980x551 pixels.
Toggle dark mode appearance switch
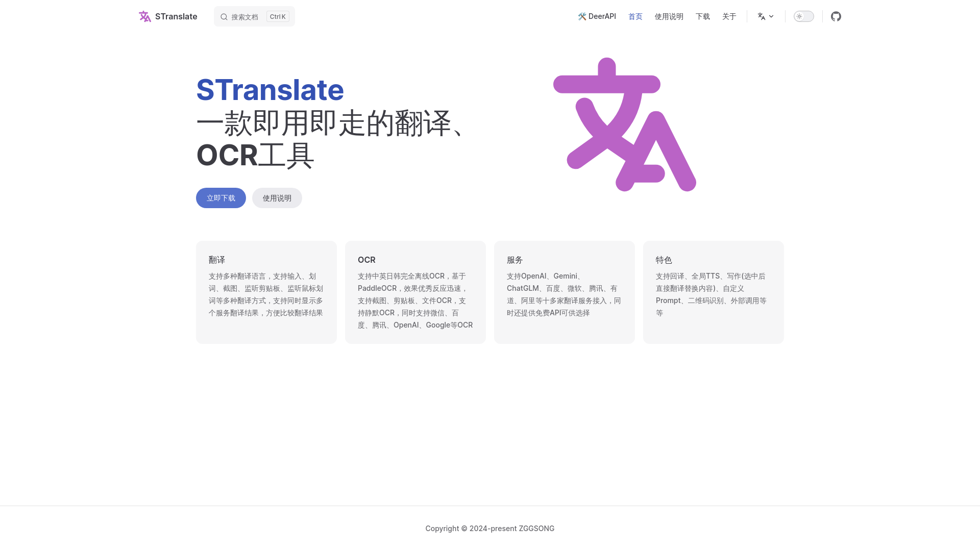click(804, 16)
